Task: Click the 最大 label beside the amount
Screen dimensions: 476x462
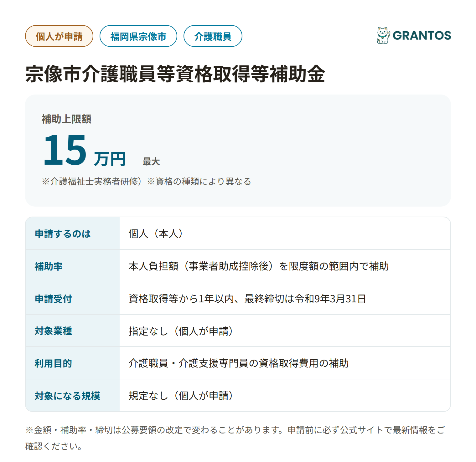Action: 151,162
